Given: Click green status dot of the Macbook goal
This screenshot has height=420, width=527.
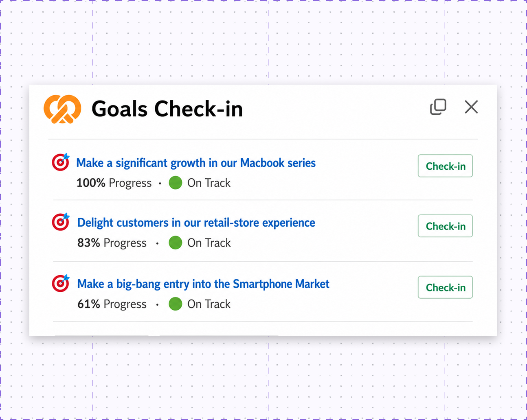Looking at the screenshot, I should (176, 183).
